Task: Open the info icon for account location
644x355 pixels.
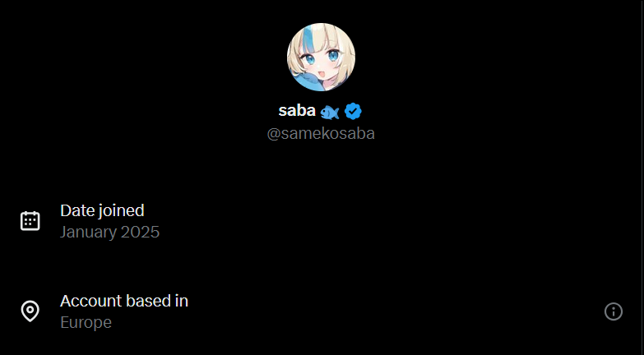Action: point(614,311)
